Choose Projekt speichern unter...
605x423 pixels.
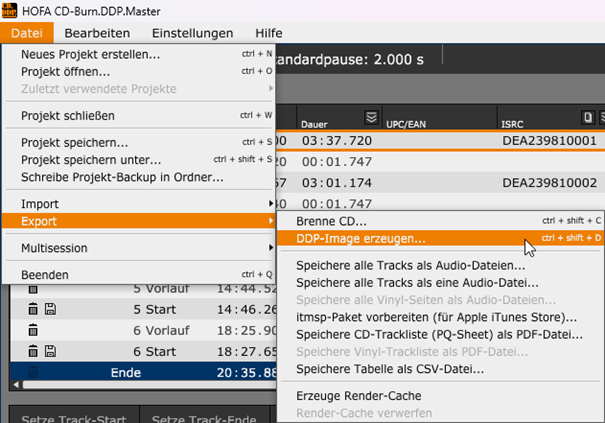(139, 160)
